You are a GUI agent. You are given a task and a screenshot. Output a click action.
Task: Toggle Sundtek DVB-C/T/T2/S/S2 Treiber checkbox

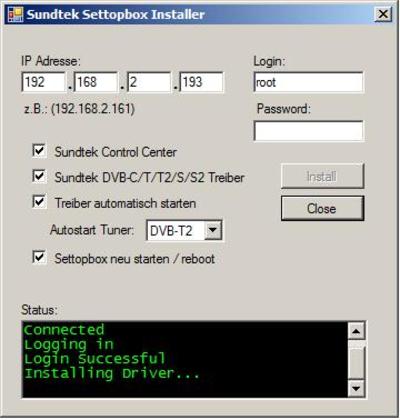pos(39,176)
